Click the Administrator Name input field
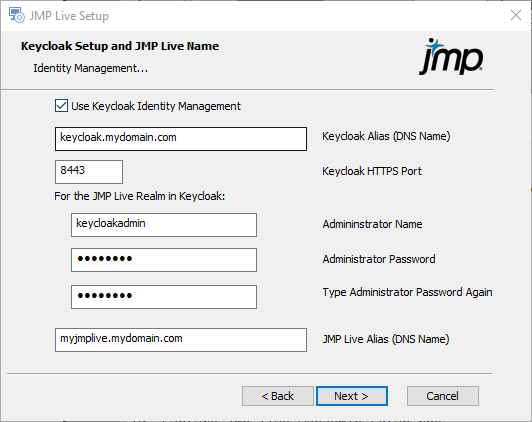Image resolution: width=532 pixels, height=422 pixels. pyautogui.click(x=164, y=225)
